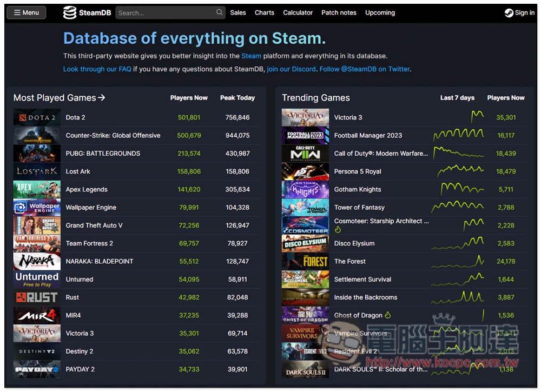541x392 pixels.
Task: Open Look through our FAQ link
Action: 97,69
